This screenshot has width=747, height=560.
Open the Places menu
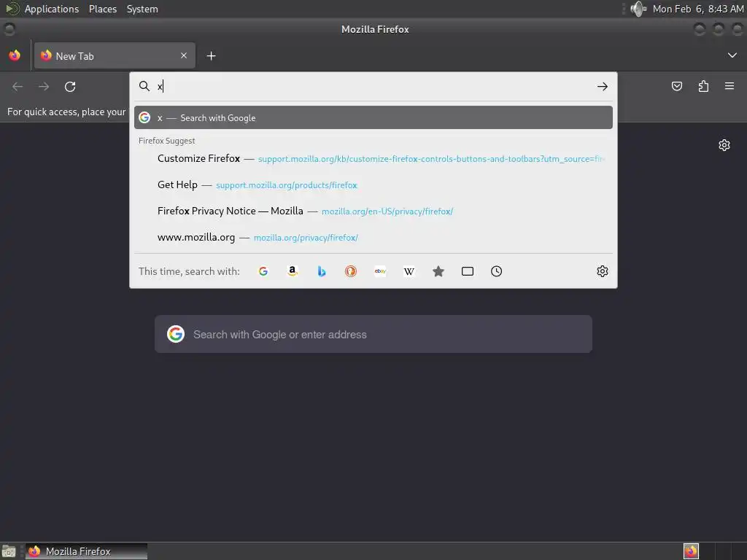click(102, 9)
